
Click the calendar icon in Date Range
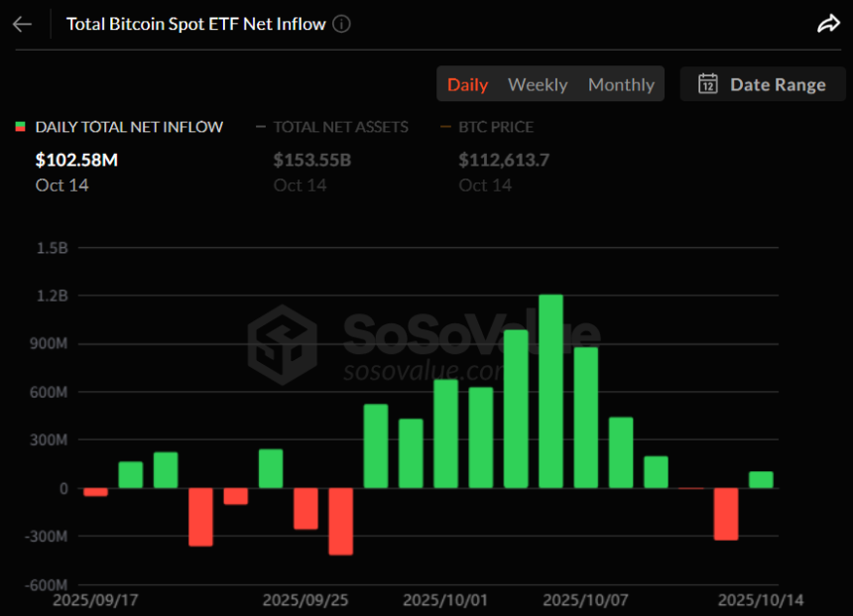tap(708, 84)
